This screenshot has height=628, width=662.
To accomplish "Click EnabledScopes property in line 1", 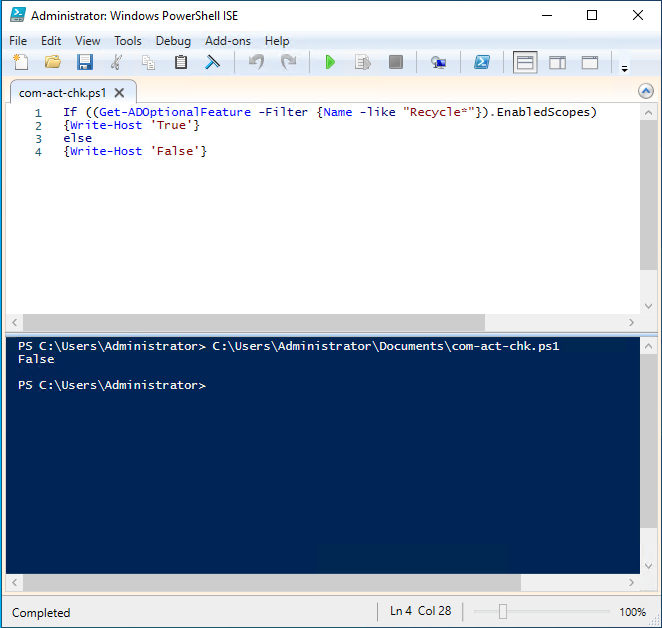I will (543, 112).
